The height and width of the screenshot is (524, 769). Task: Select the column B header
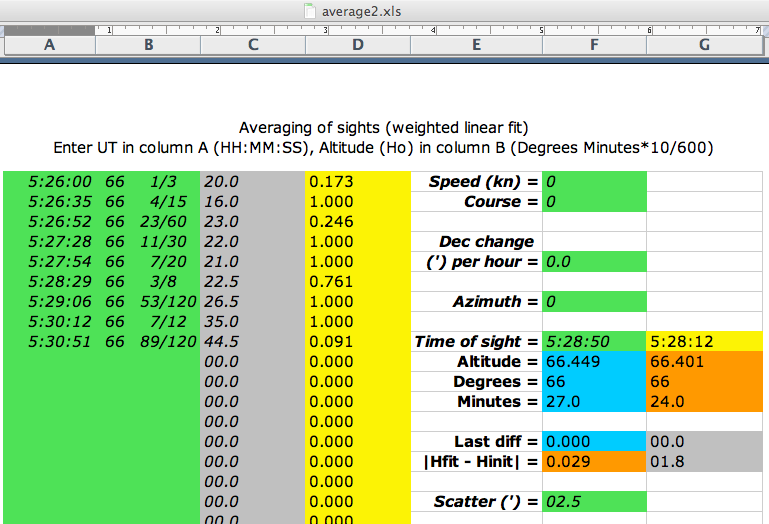click(x=149, y=45)
